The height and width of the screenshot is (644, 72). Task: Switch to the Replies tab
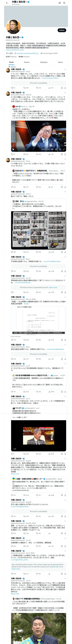pos(27,62)
